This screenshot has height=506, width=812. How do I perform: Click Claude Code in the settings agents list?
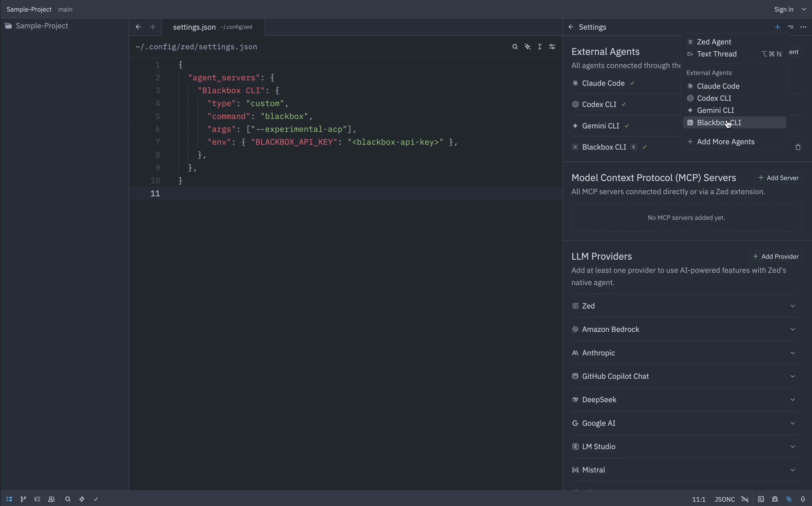click(x=603, y=83)
